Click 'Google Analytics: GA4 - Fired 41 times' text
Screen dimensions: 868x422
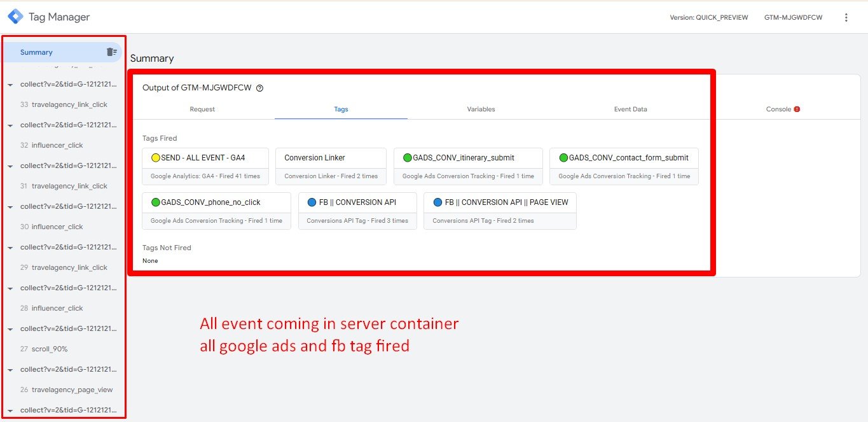[x=205, y=176]
